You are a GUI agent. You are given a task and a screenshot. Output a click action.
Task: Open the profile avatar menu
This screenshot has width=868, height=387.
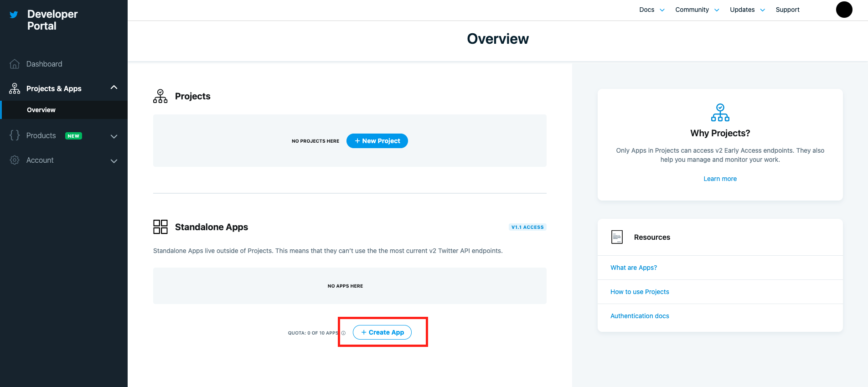coord(844,10)
